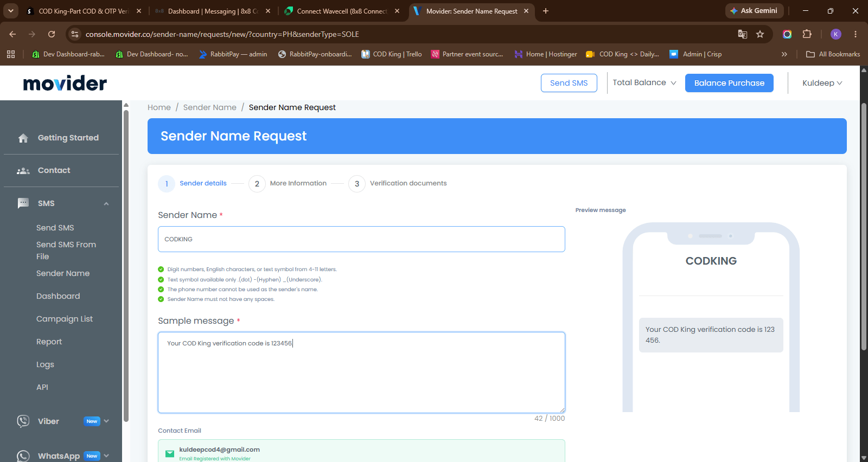Click the Sample message text area
Image resolution: width=868 pixels, height=462 pixels.
361,373
